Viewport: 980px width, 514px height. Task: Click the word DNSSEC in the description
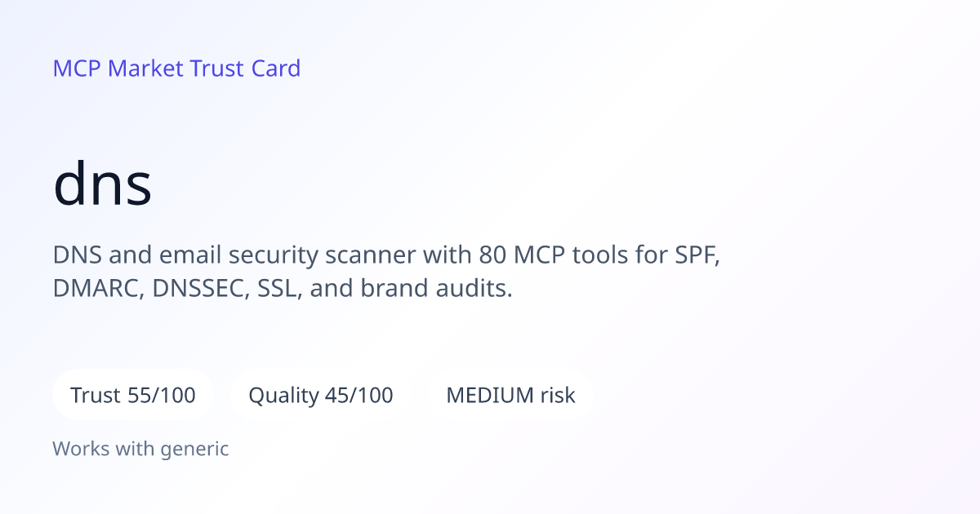(x=197, y=288)
